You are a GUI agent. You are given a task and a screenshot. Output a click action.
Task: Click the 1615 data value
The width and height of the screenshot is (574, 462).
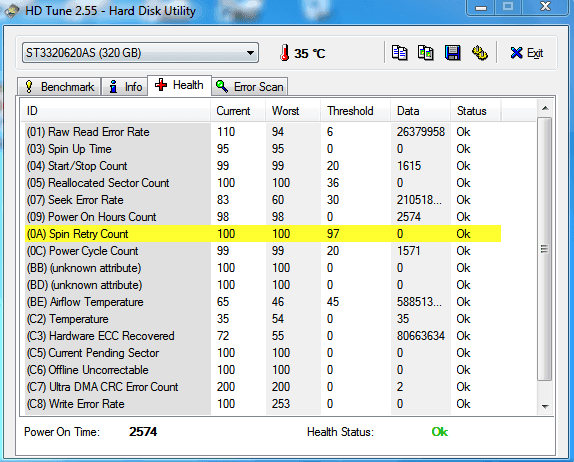[409, 166]
